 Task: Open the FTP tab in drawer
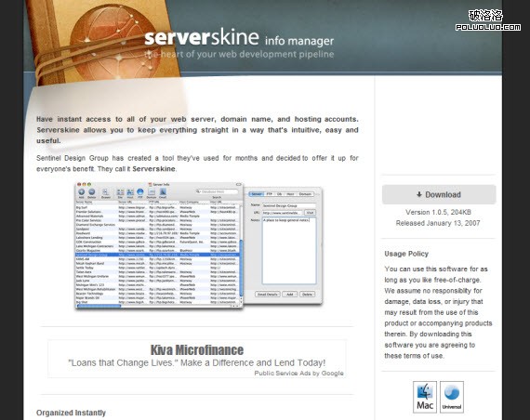269,194
